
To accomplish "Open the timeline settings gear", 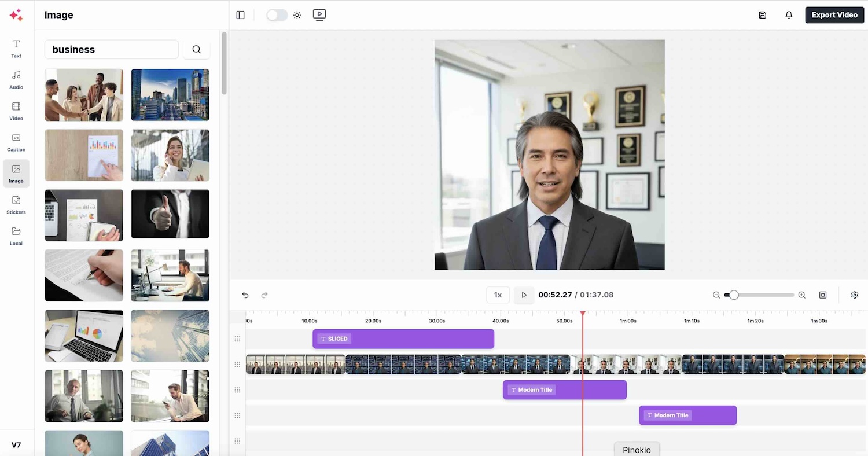I will coord(855,295).
